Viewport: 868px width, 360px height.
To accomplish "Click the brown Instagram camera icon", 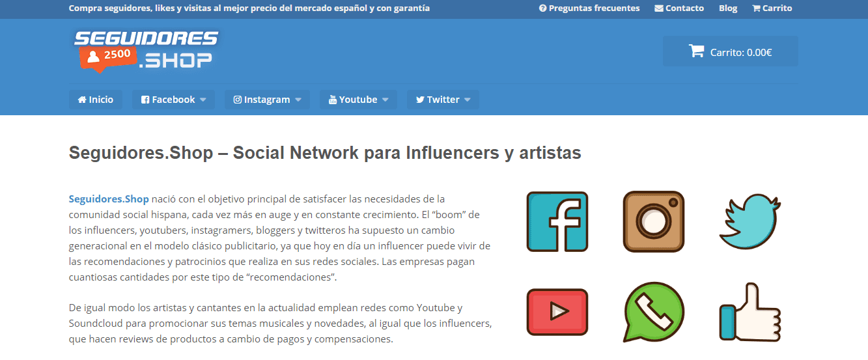I will (x=653, y=222).
